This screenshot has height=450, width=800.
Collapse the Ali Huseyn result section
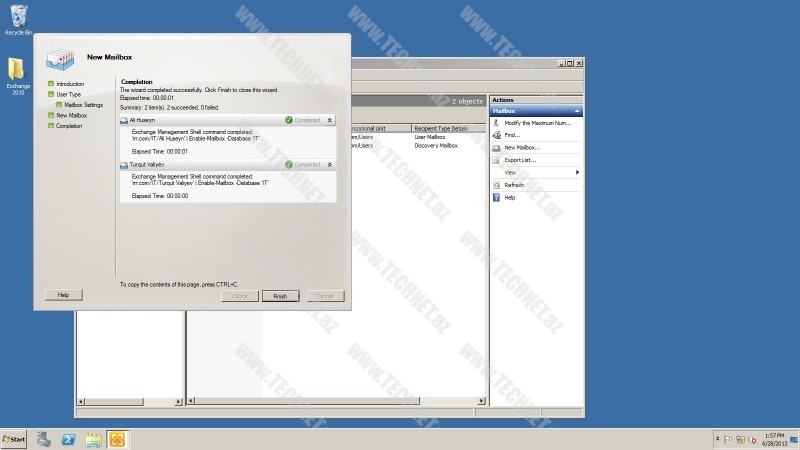click(x=330, y=120)
